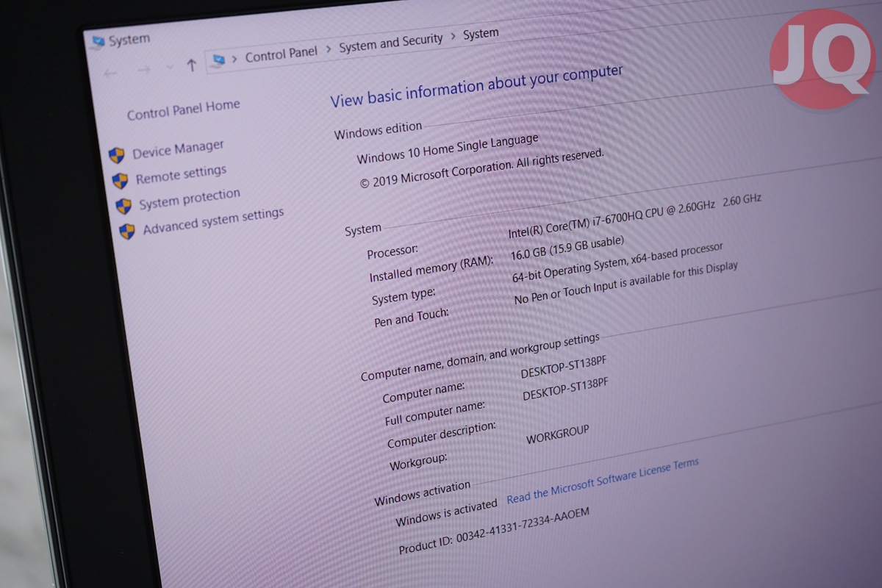The width and height of the screenshot is (882, 588).
Task: Open System and Security breadcrumb
Action: [x=391, y=43]
